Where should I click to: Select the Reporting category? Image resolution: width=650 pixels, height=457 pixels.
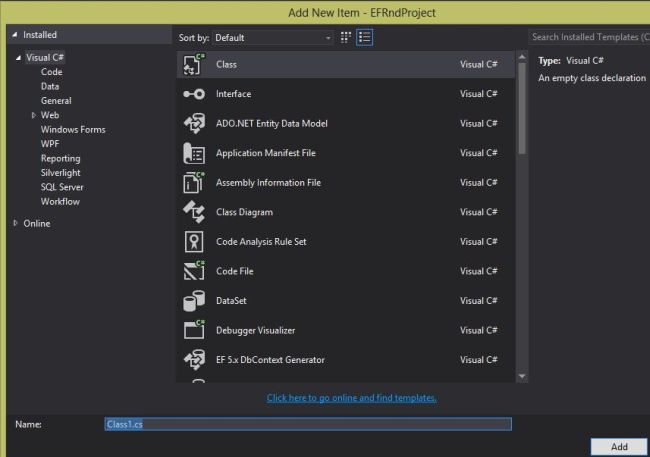click(61, 158)
